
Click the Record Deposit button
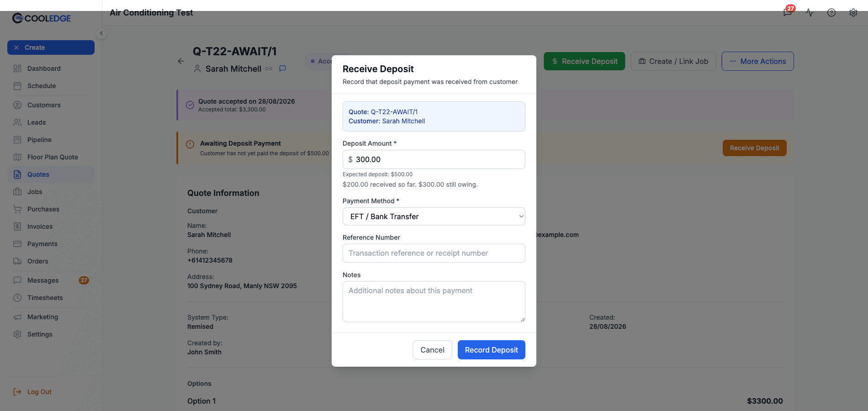(x=491, y=350)
